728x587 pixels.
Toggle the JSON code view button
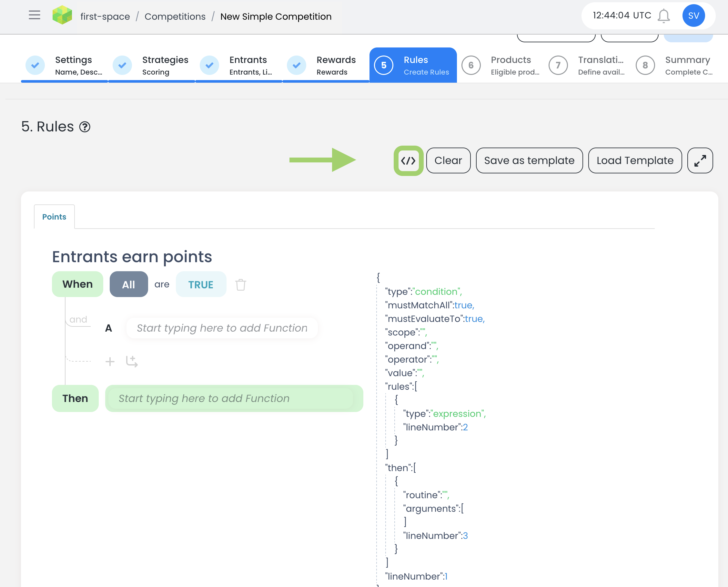point(408,160)
